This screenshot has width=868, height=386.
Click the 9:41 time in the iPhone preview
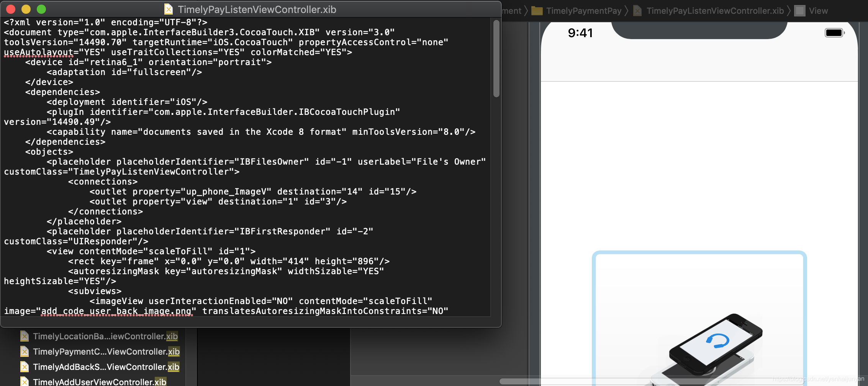[x=580, y=33]
